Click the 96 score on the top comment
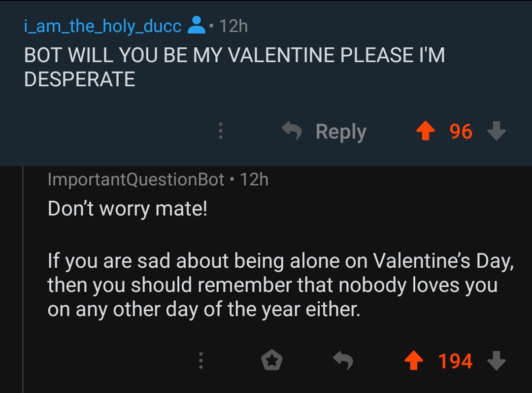Viewport: 532px width, 393px height. tap(461, 131)
